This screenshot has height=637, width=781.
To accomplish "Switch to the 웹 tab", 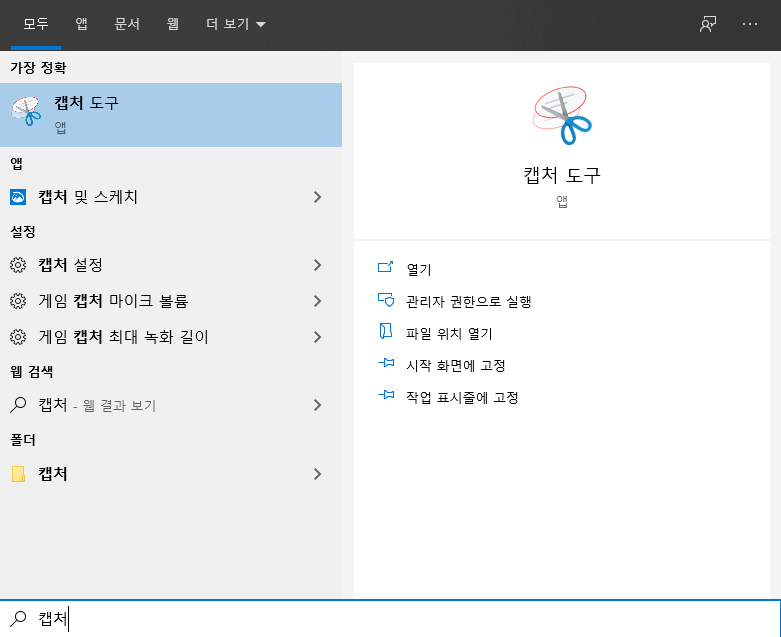I will click(x=172, y=24).
